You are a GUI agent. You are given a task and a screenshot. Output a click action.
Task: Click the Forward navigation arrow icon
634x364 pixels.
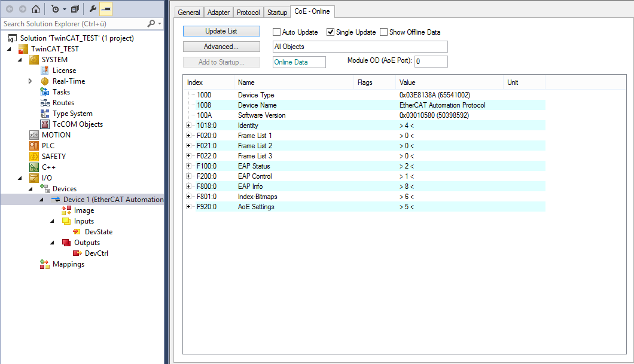tap(23, 9)
